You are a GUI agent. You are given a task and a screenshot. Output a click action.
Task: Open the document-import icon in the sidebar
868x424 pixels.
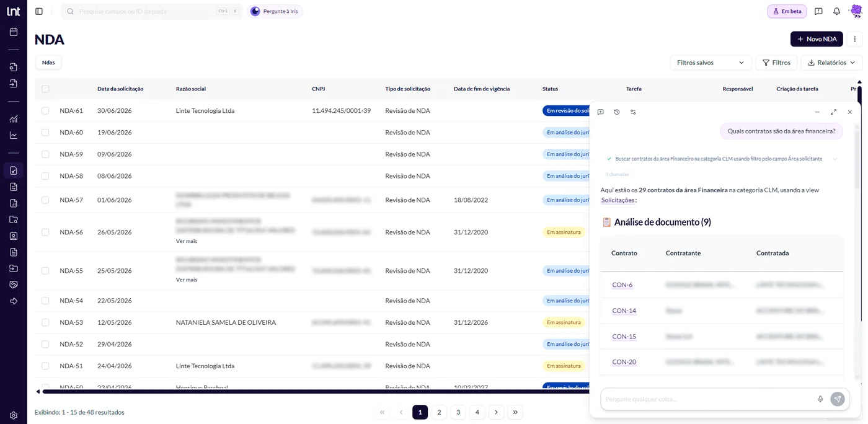click(x=14, y=83)
